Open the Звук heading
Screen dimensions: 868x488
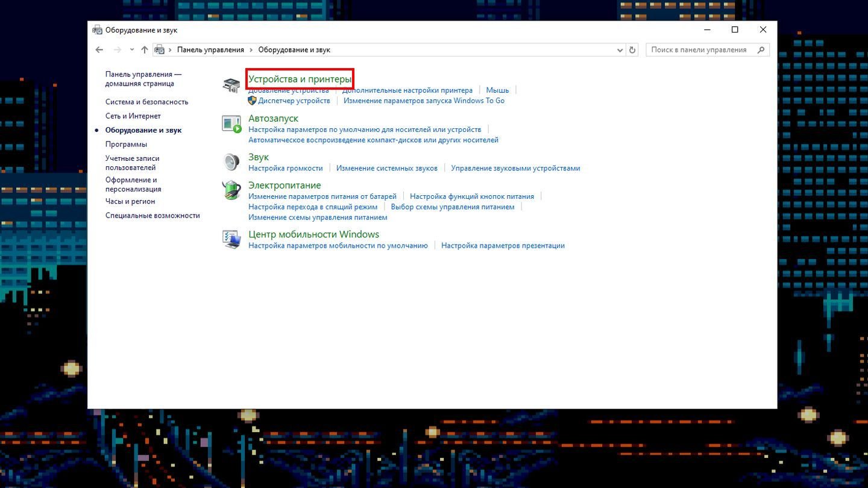pos(259,157)
